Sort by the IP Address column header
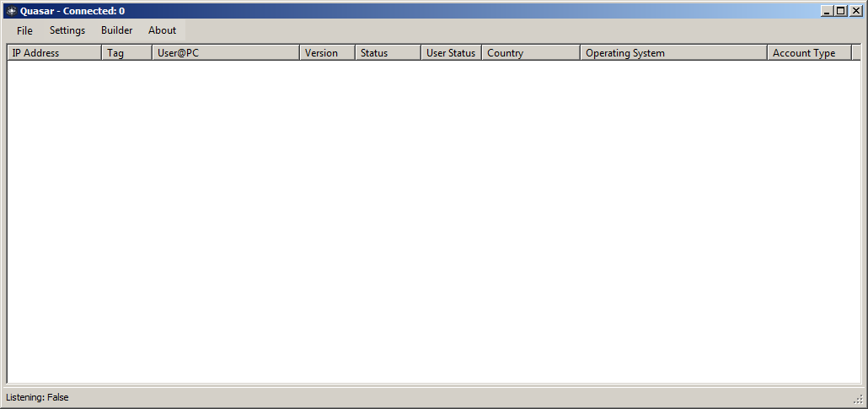Screen dimensions: 868x409 (x=54, y=53)
